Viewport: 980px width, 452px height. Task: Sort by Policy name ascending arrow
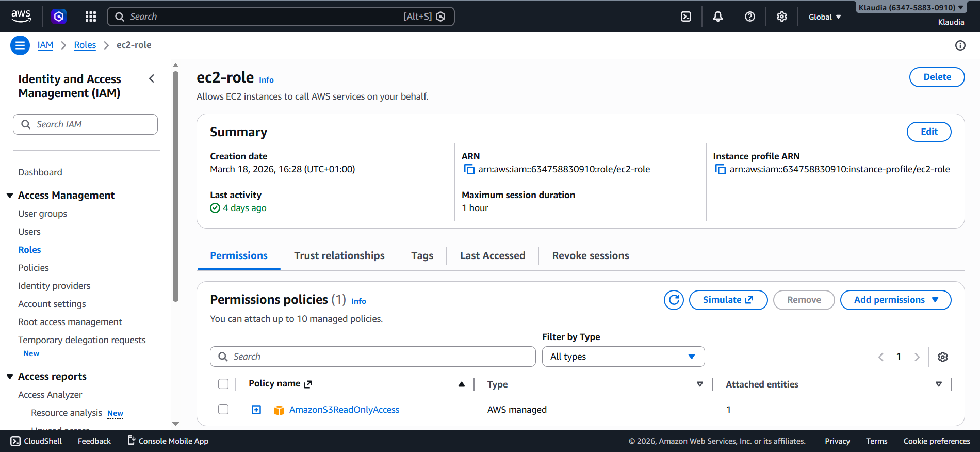[462, 384]
